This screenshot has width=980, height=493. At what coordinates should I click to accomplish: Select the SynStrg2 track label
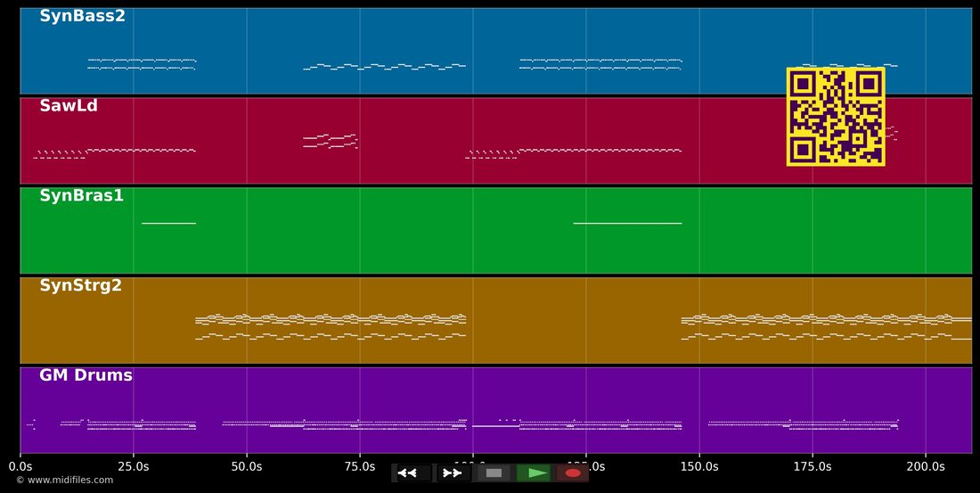point(80,286)
